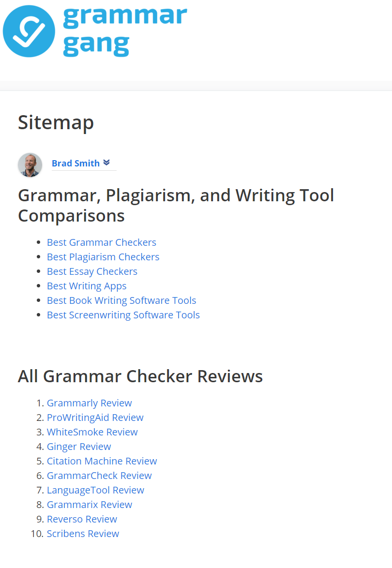Visit the GrammarCheck Review link
Image resolution: width=392 pixels, height=568 pixels.
99,476
